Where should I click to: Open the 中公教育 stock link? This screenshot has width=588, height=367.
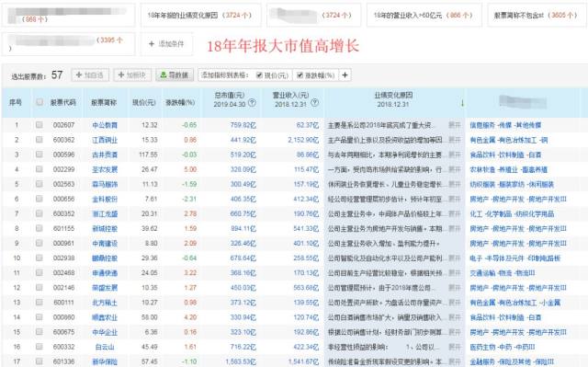[105, 125]
